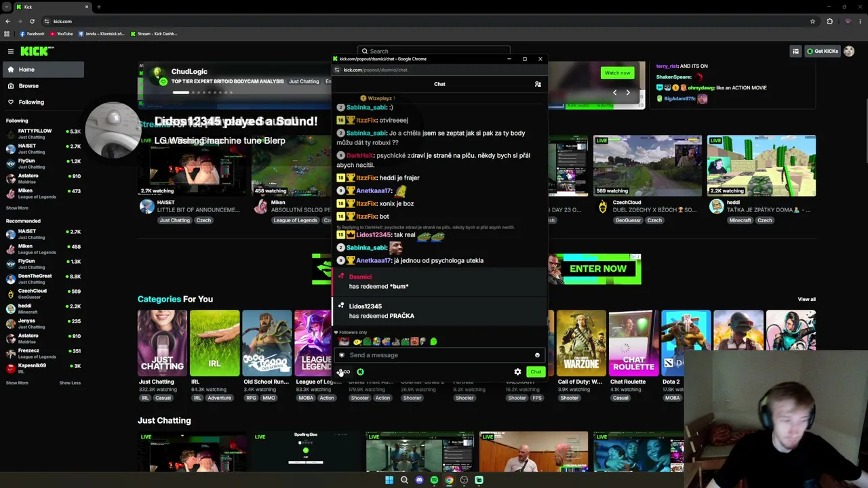Open the IRL category card
This screenshot has width=868, height=488.
point(214,343)
